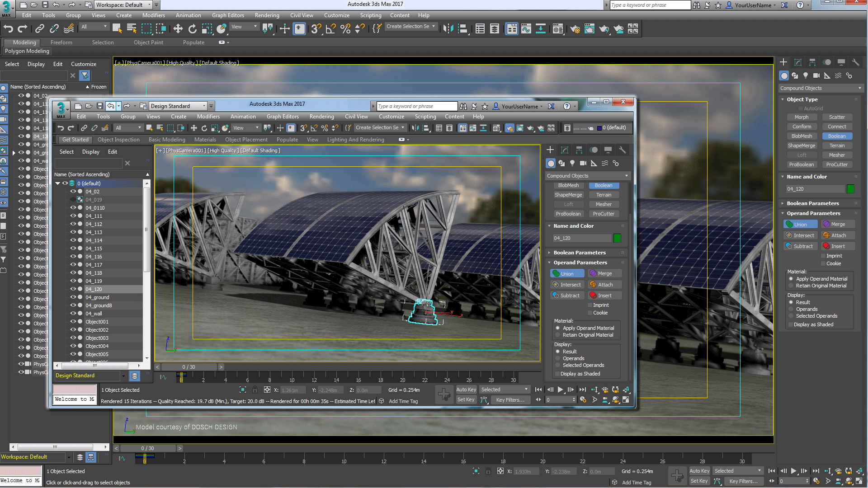Image resolution: width=868 pixels, height=488 pixels.
Task: Open the Design Standard workspace dropdown
Action: 178,106
